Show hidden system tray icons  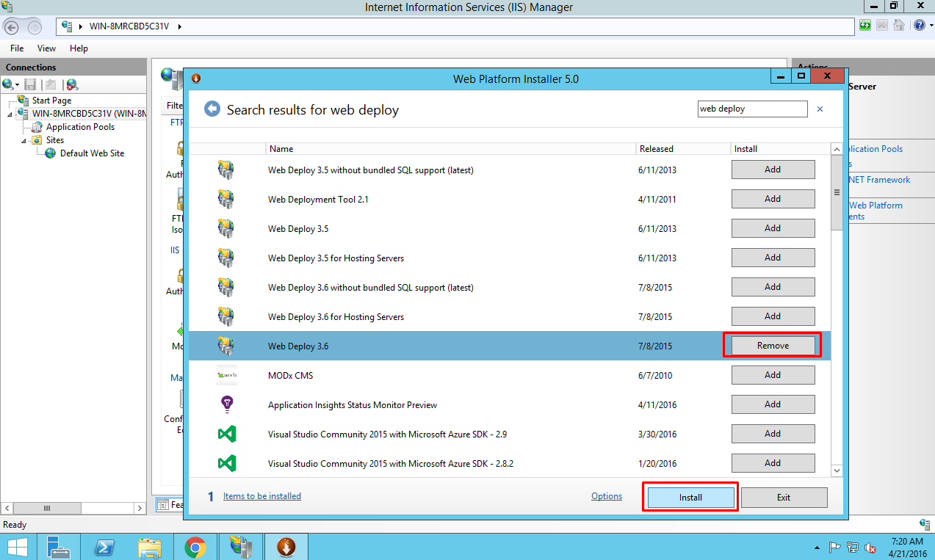click(x=817, y=548)
